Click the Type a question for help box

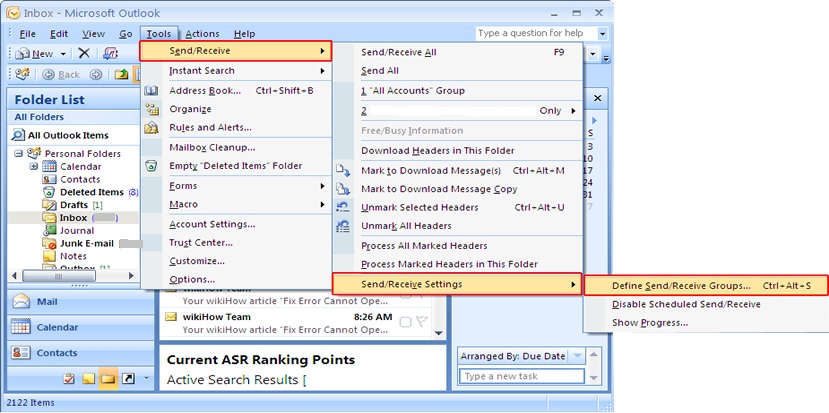(536, 33)
